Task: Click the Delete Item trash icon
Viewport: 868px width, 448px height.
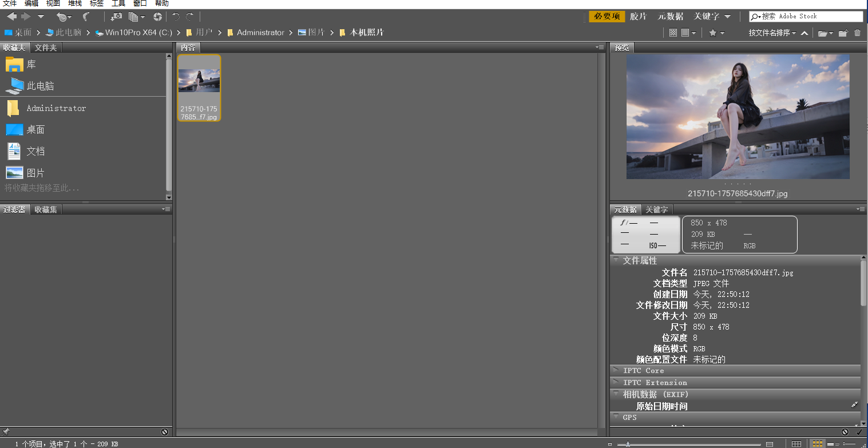Action: coord(858,33)
